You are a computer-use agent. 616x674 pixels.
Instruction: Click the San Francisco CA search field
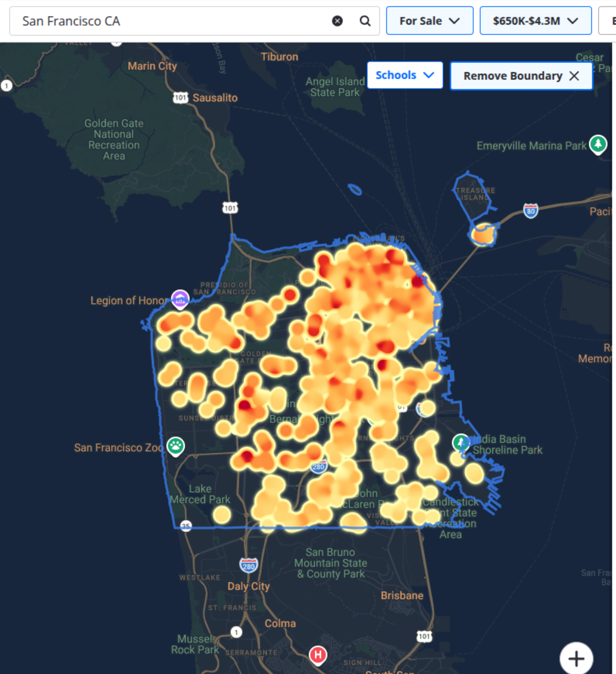[155, 21]
